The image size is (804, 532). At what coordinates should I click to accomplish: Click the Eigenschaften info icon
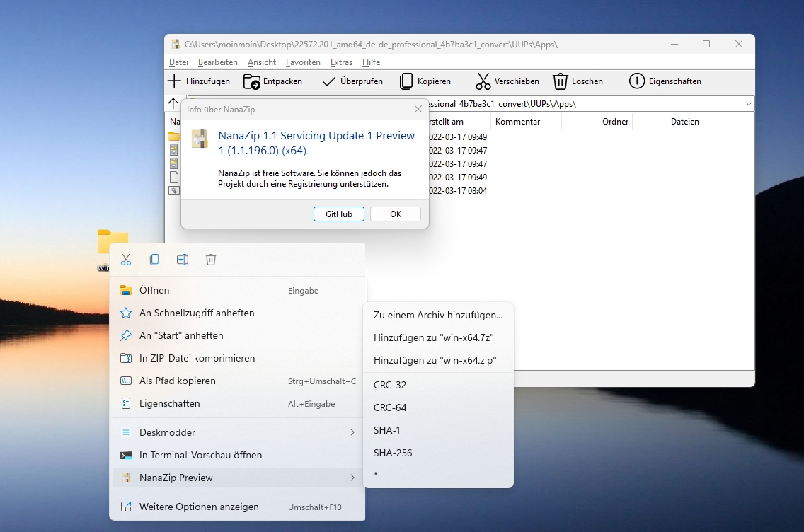click(x=637, y=81)
